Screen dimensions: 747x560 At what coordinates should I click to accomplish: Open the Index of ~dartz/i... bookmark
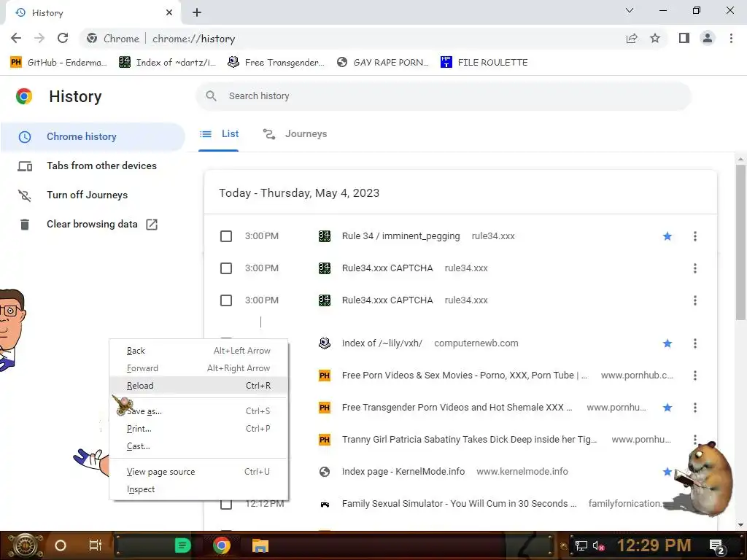pyautogui.click(x=168, y=63)
